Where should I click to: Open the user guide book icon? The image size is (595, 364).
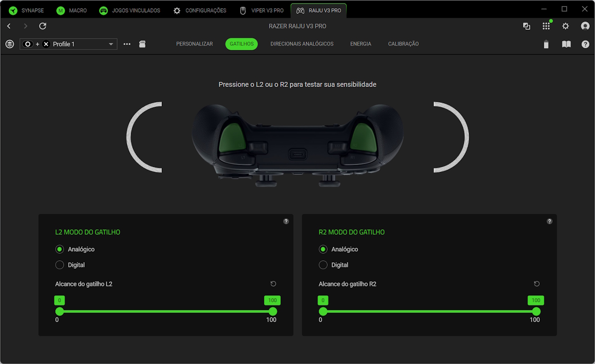point(566,44)
